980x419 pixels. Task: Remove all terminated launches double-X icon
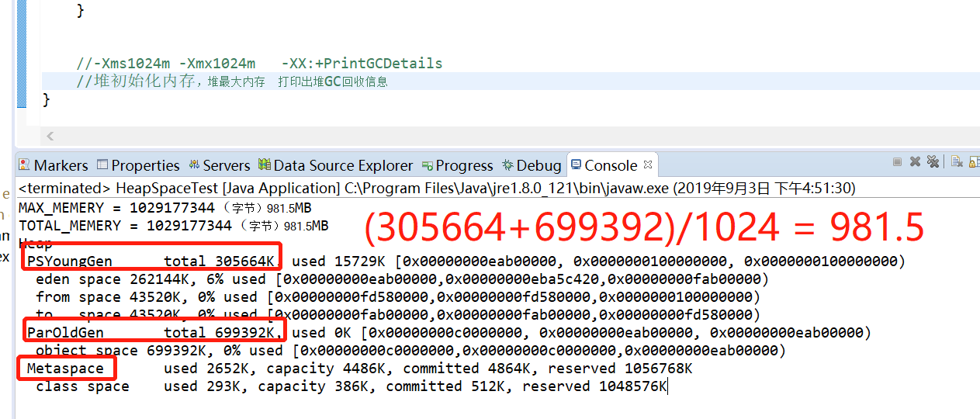pyautogui.click(x=933, y=161)
